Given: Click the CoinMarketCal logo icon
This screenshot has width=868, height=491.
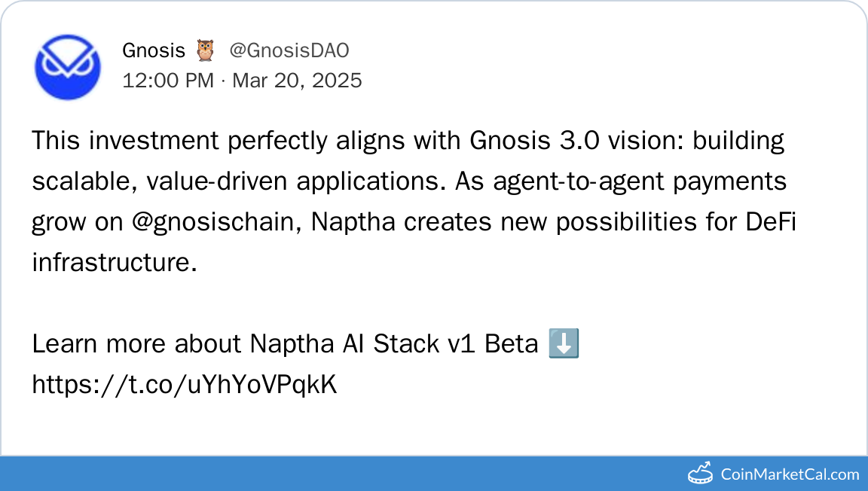Looking at the screenshot, I should (701, 474).
